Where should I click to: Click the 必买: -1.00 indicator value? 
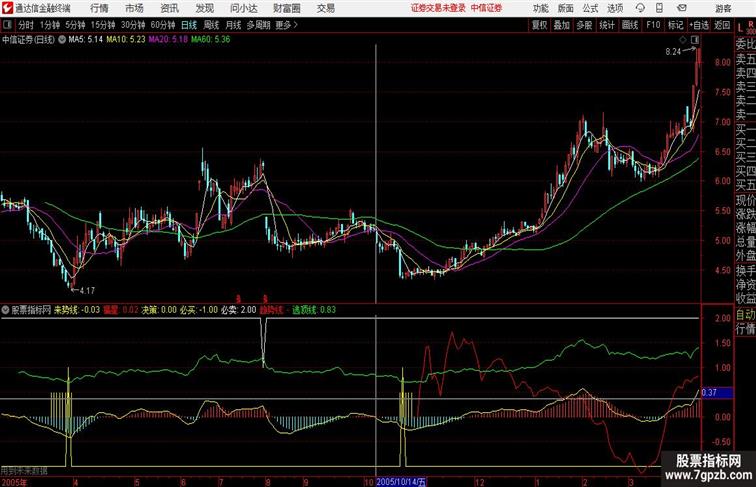(x=199, y=310)
